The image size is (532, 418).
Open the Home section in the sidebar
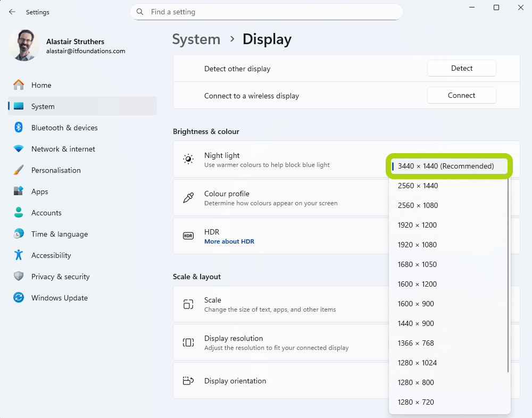click(x=41, y=85)
